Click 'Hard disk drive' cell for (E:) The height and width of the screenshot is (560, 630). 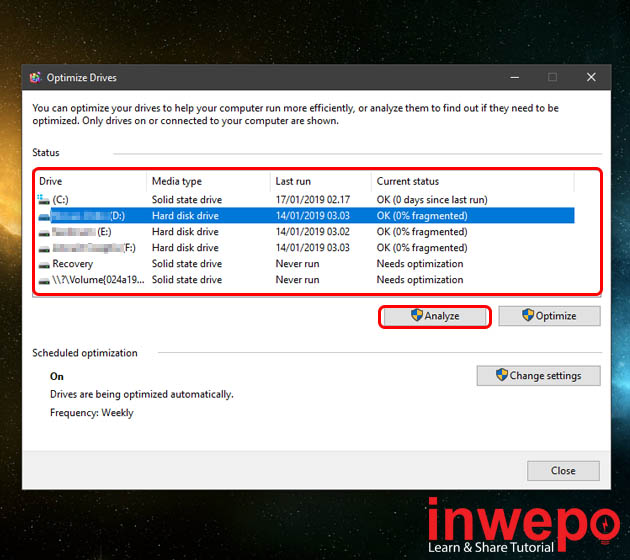(x=185, y=232)
